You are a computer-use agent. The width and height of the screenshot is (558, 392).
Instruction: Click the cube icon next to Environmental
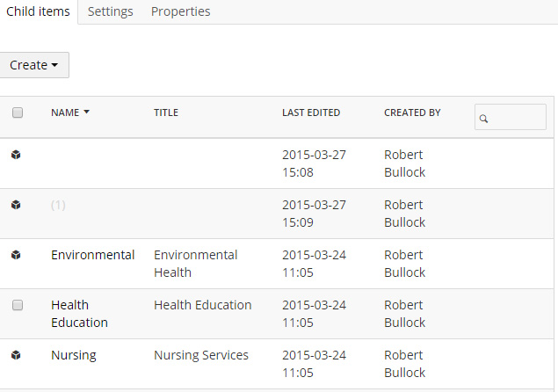(16, 255)
